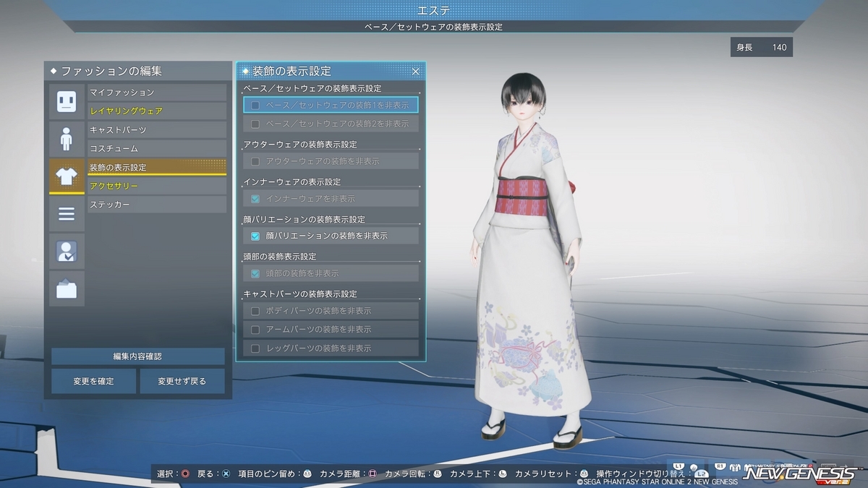Select the character portrait check icon

tap(67, 252)
